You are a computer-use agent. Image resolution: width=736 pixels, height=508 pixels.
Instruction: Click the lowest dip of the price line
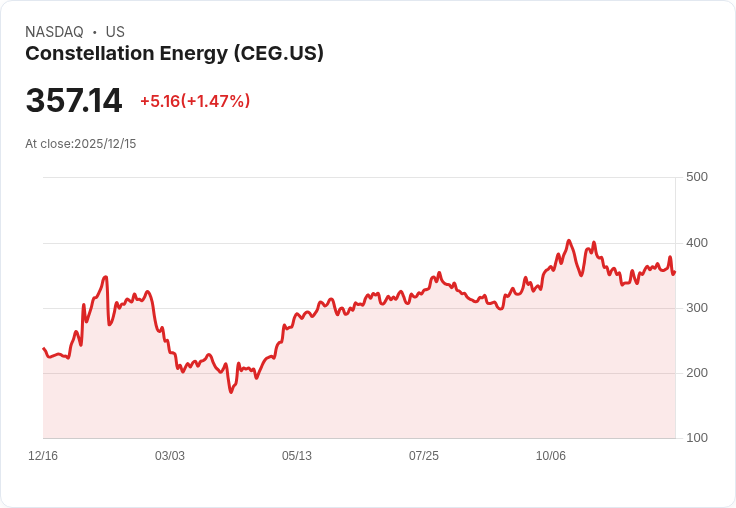231,392
